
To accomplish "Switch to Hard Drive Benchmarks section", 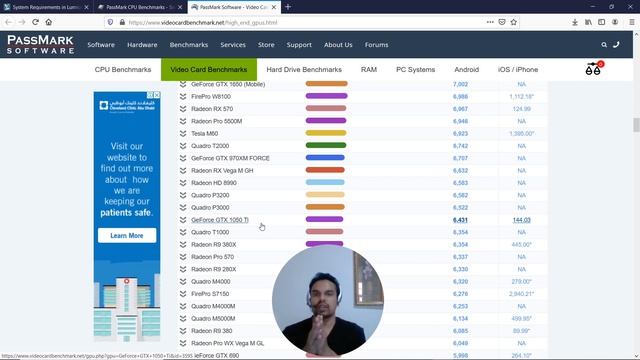I will [x=304, y=69].
